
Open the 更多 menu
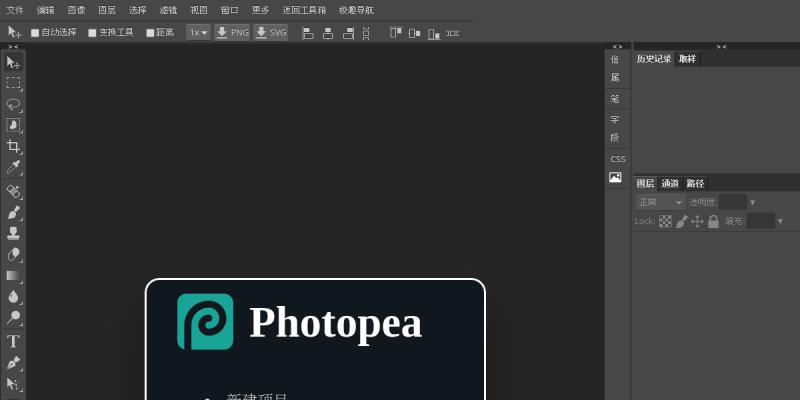click(x=260, y=10)
